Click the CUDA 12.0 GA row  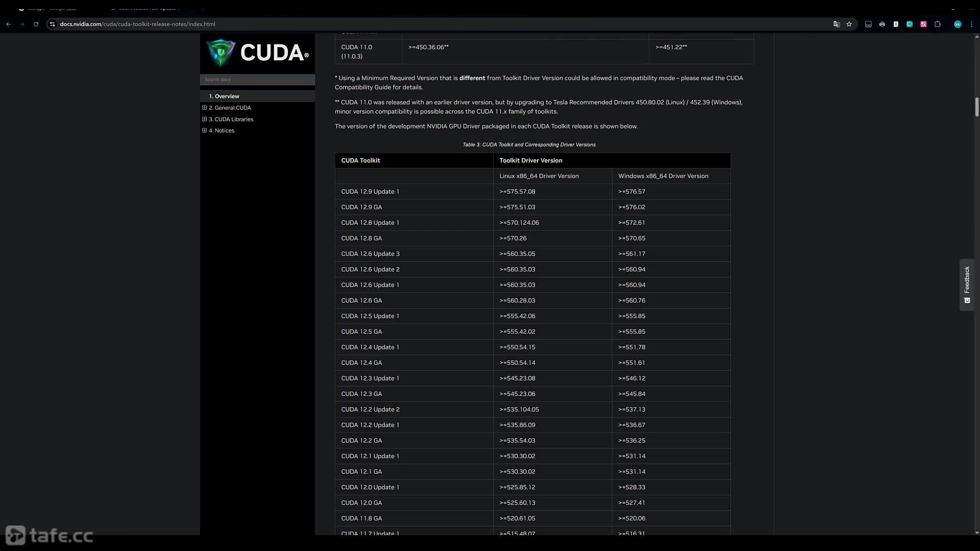[x=532, y=503]
